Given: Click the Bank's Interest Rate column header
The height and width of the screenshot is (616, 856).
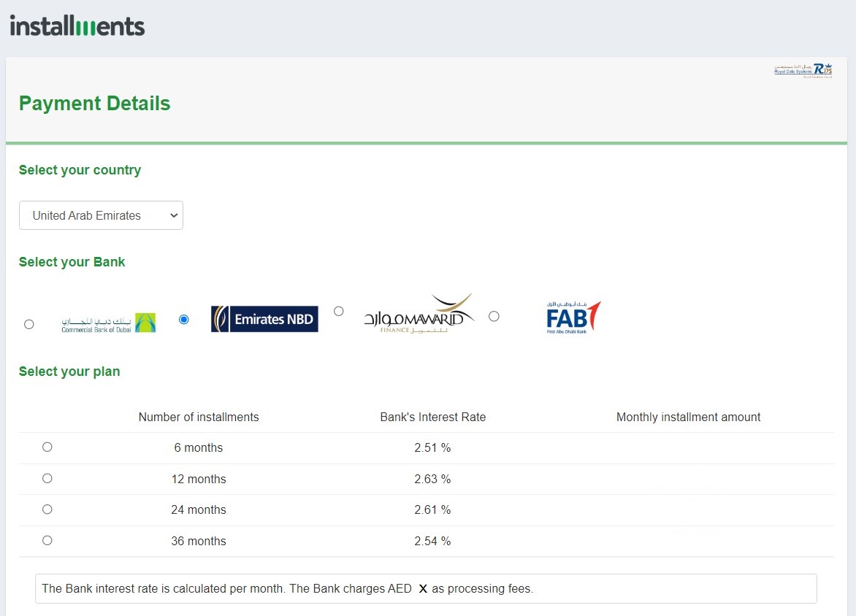Looking at the screenshot, I should (432, 417).
